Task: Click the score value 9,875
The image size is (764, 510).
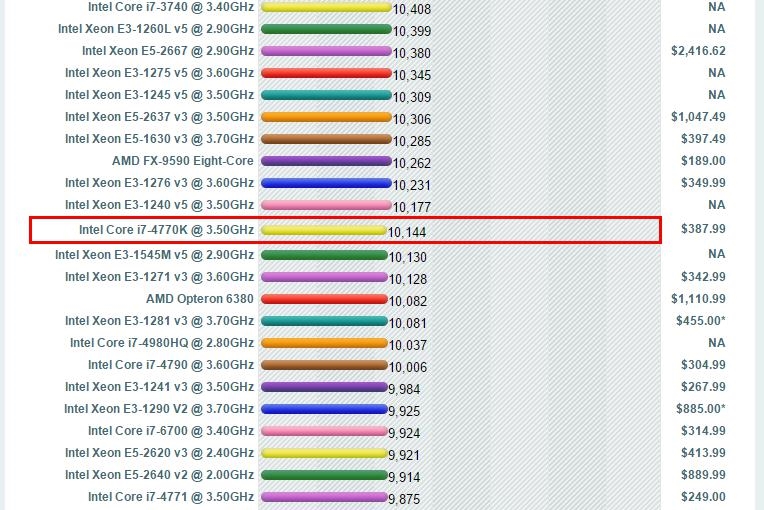Action: [x=404, y=499]
